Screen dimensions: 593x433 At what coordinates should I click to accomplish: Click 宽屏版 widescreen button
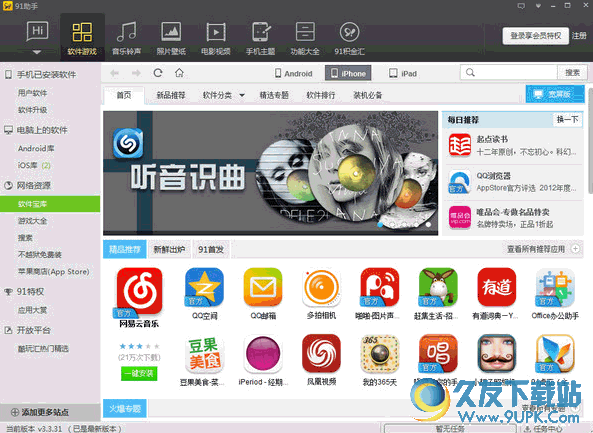555,94
